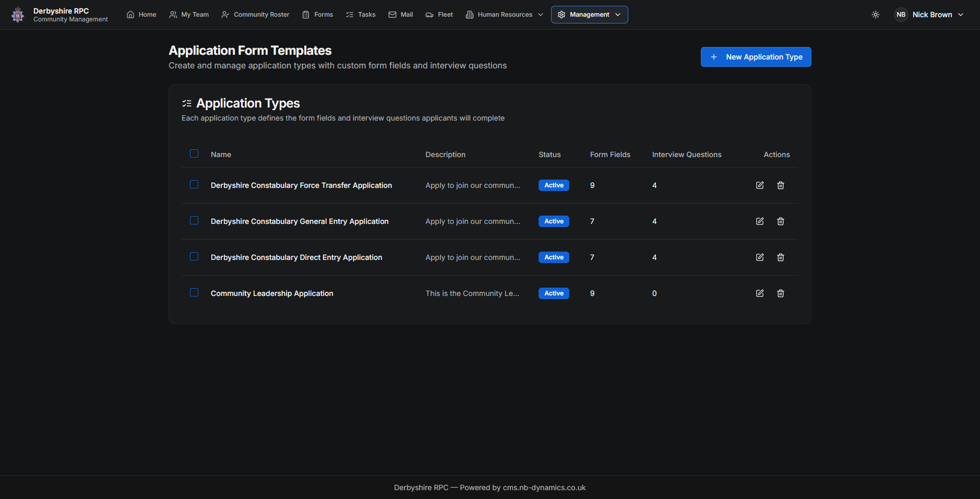The width and height of the screenshot is (980, 499).
Task: Click the Active badge for General Entry
Action: point(554,221)
